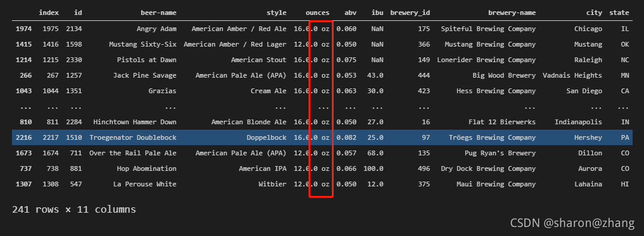Image resolution: width=644 pixels, height=236 pixels.
Task: Click the 241 rows × 11 columns text
Action: (x=74, y=210)
